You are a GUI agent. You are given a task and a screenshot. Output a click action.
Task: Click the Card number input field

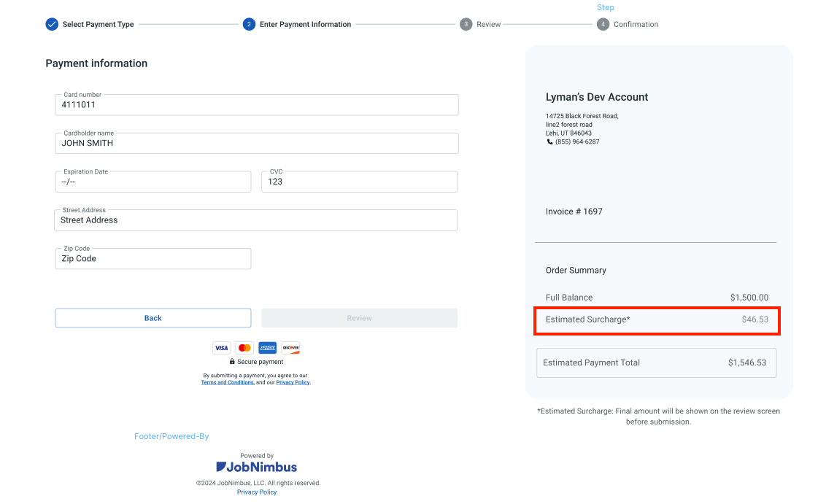[256, 104]
